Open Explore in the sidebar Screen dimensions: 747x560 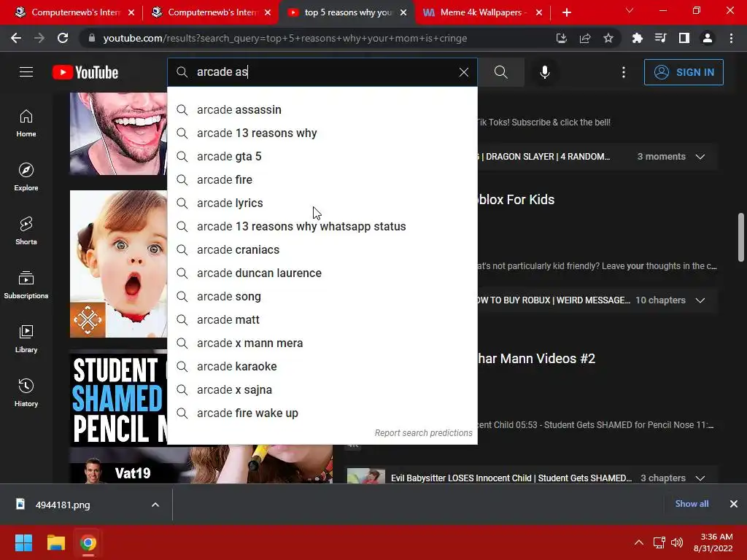pos(26,177)
